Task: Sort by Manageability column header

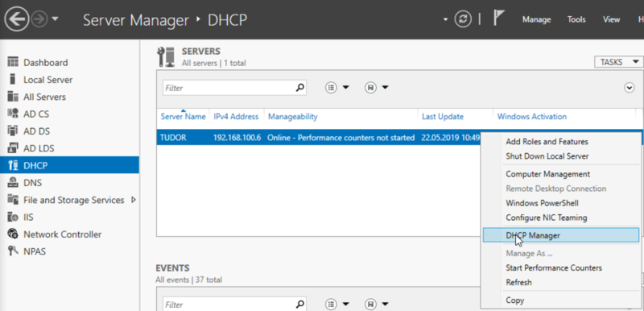Action: 292,117
